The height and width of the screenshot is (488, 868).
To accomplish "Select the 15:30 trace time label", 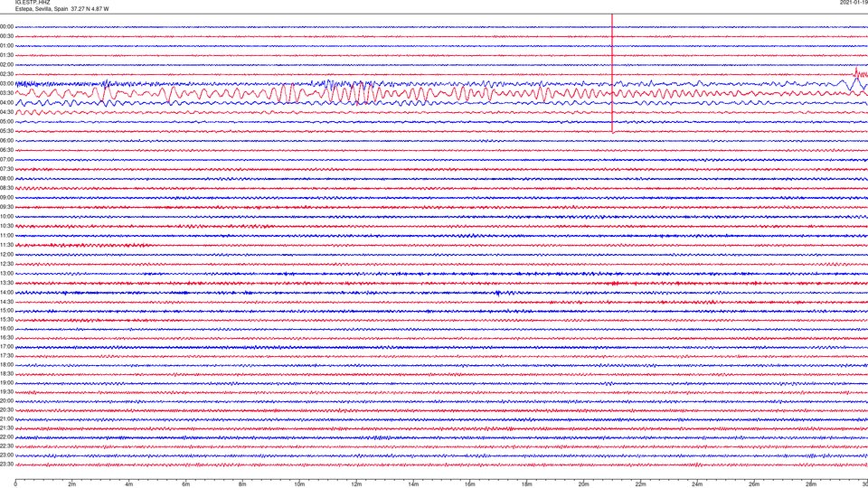I will coord(6,320).
